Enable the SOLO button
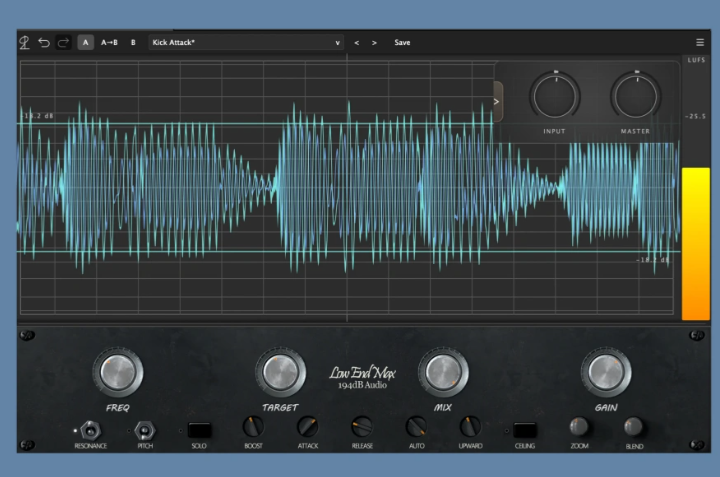This screenshot has height=477, width=720. point(199,431)
